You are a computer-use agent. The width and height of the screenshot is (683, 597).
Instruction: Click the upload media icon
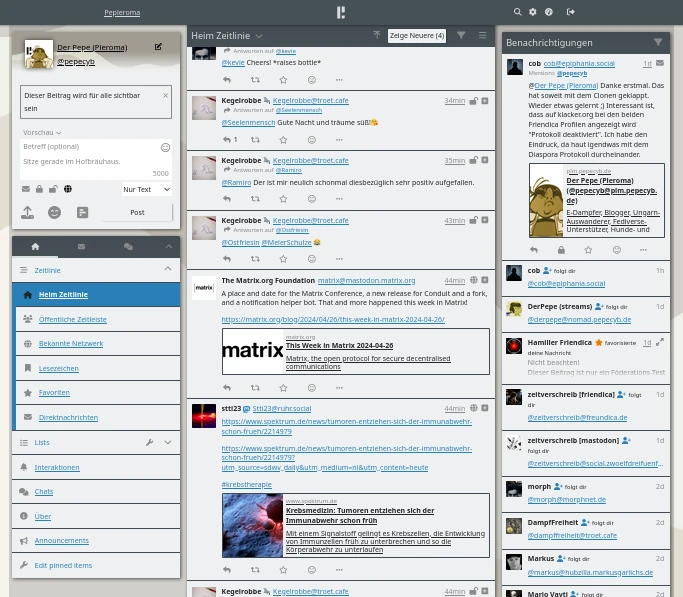[x=27, y=212]
